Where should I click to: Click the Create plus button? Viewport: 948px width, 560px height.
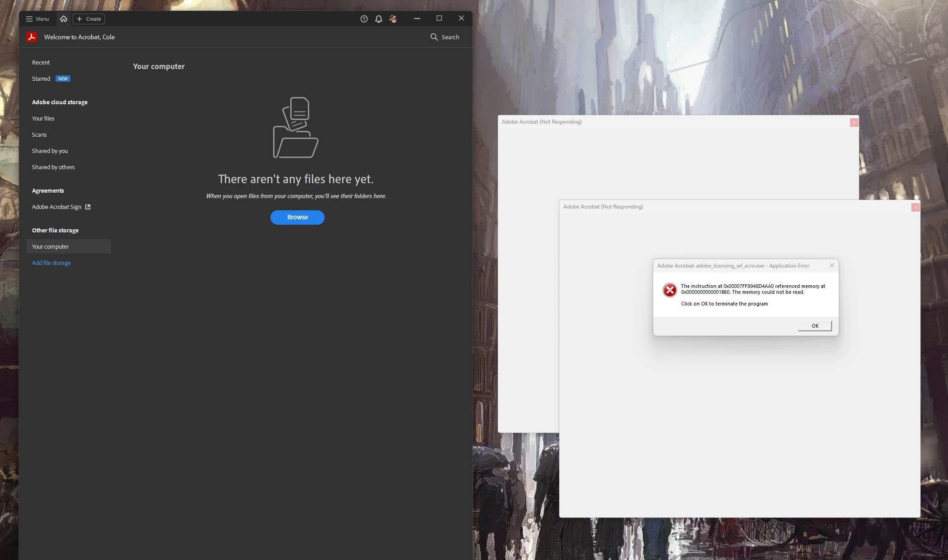89,19
